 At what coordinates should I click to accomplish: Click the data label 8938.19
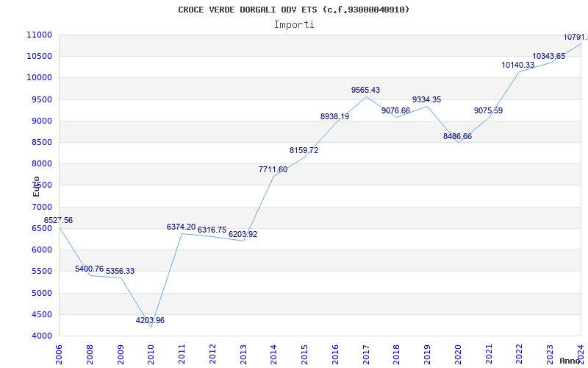tap(335, 117)
